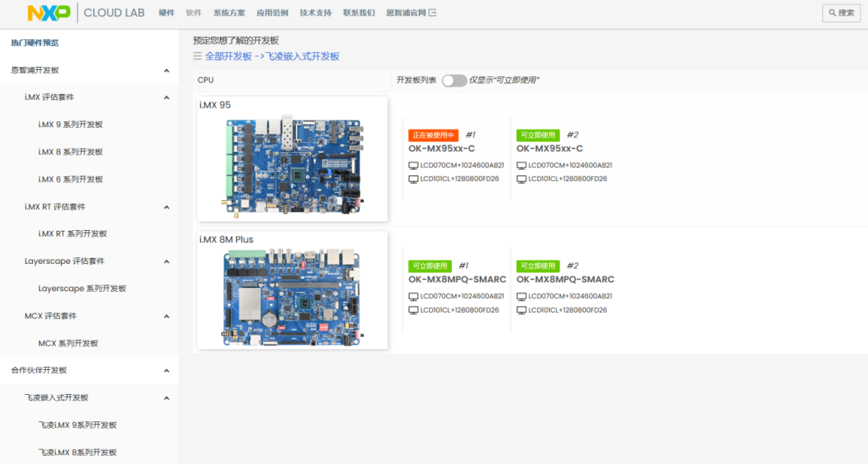The width and height of the screenshot is (868, 464).
Task: Select 飞凌i.MX 8系列开发板 in sidebar
Action: [77, 453]
